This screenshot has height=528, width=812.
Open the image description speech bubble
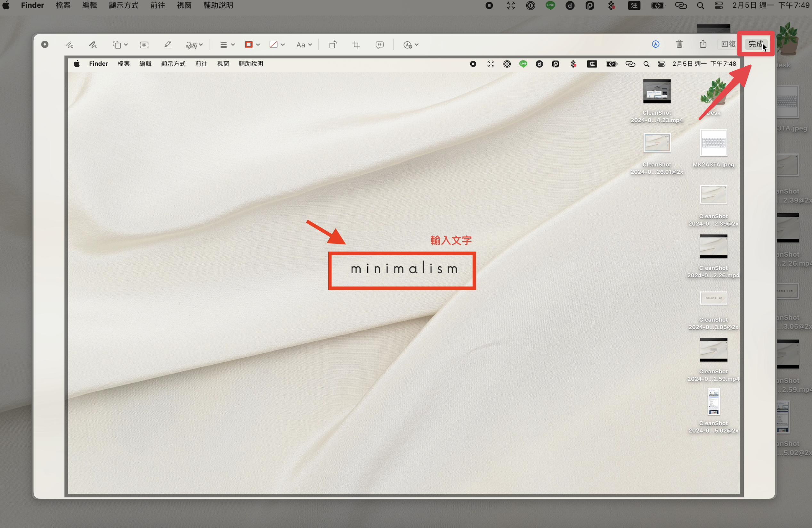[x=379, y=45]
